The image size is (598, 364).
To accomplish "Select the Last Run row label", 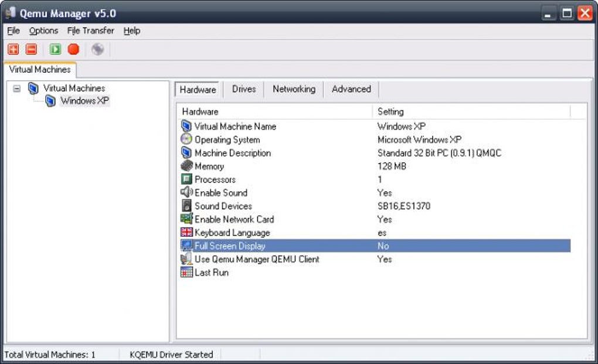I will click(x=212, y=273).
